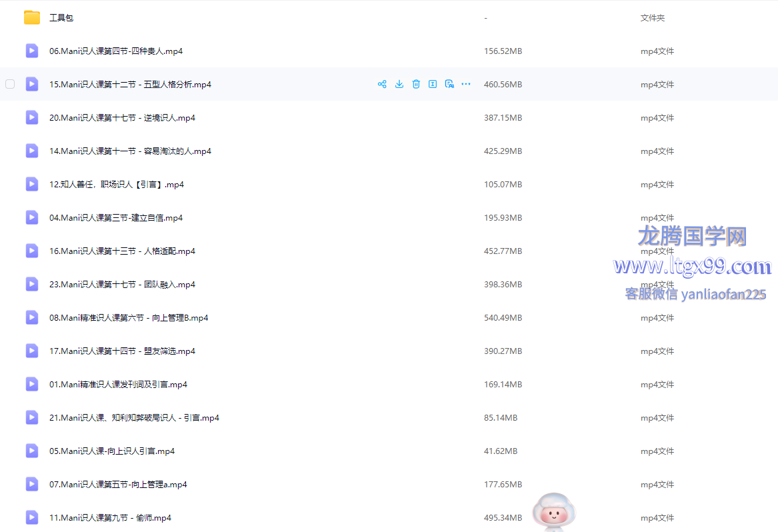Open the file 14 容易淘汰的人.mp4
Image resolution: width=778 pixels, height=532 pixels.
[130, 151]
